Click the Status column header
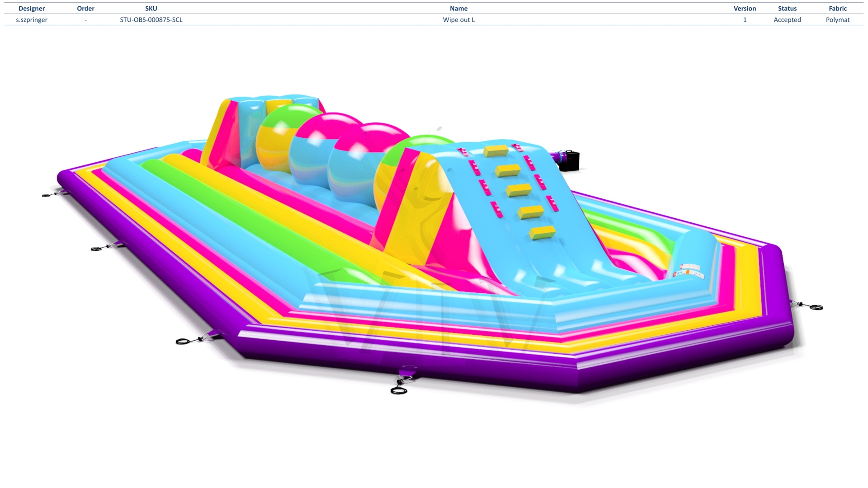Image resolution: width=868 pixels, height=488 pixels. [787, 9]
